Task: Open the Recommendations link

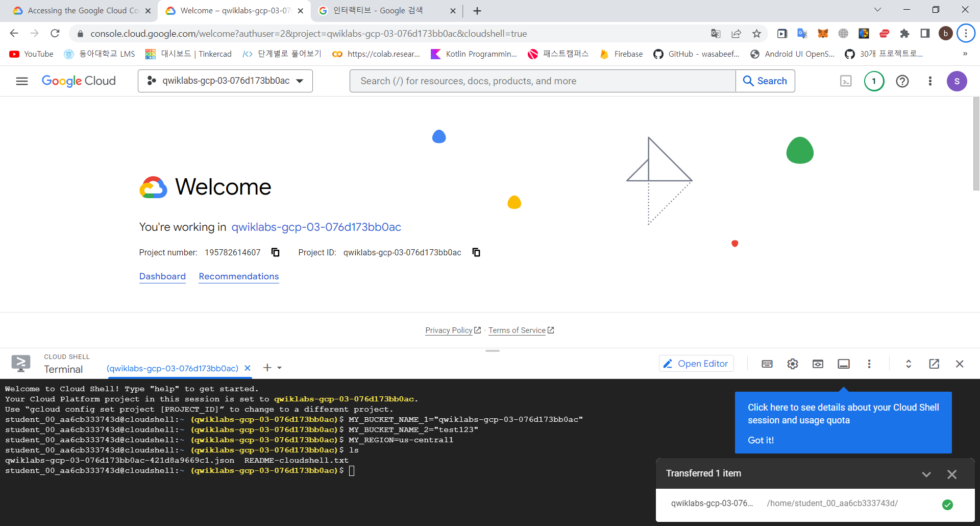Action: tap(239, 276)
